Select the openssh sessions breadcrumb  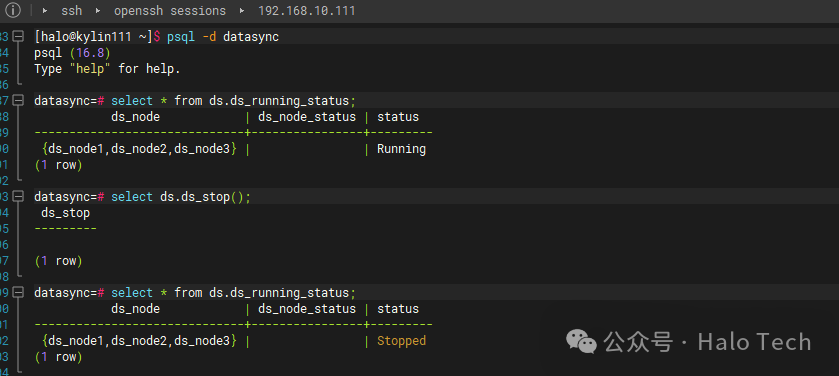pos(170,11)
